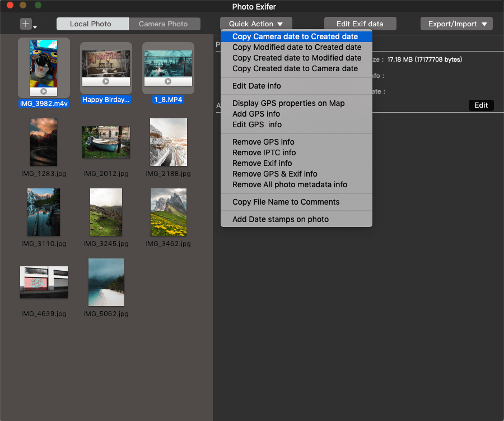
Task: Select the IMG_3245.jpg thumbnail
Action: pos(106,212)
